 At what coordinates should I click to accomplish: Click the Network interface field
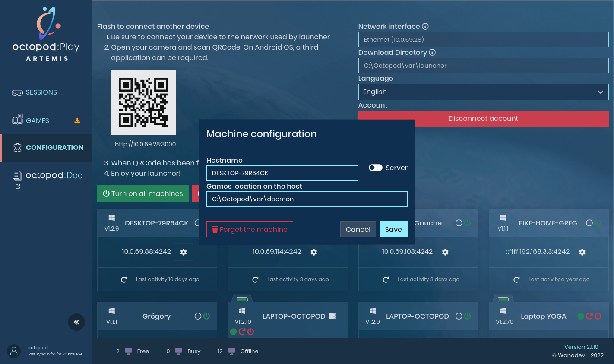(484, 40)
